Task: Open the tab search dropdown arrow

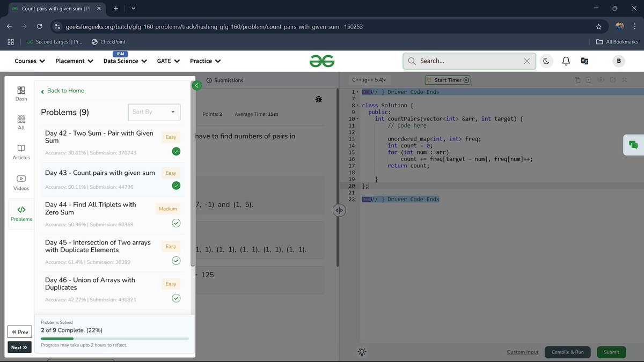Action: [x=133, y=9]
